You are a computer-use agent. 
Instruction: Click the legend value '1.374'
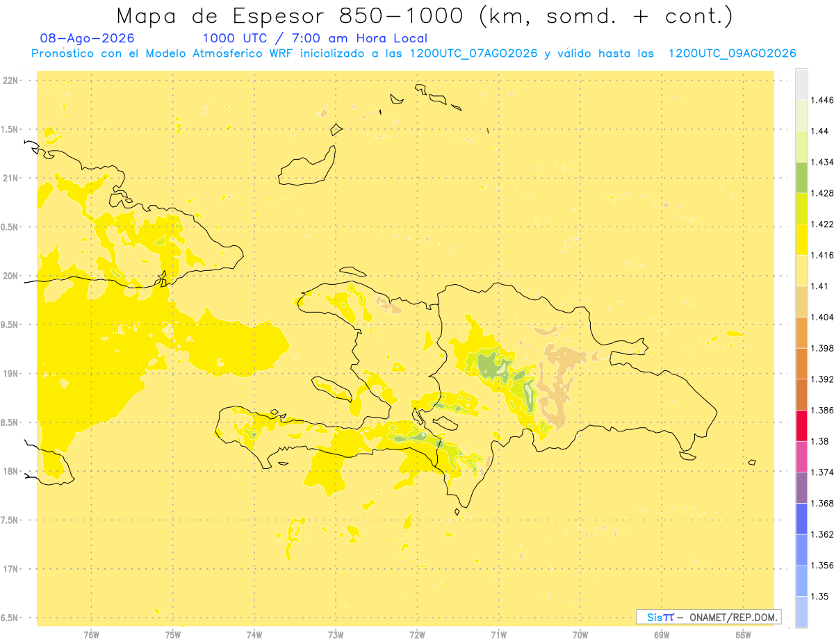click(822, 472)
